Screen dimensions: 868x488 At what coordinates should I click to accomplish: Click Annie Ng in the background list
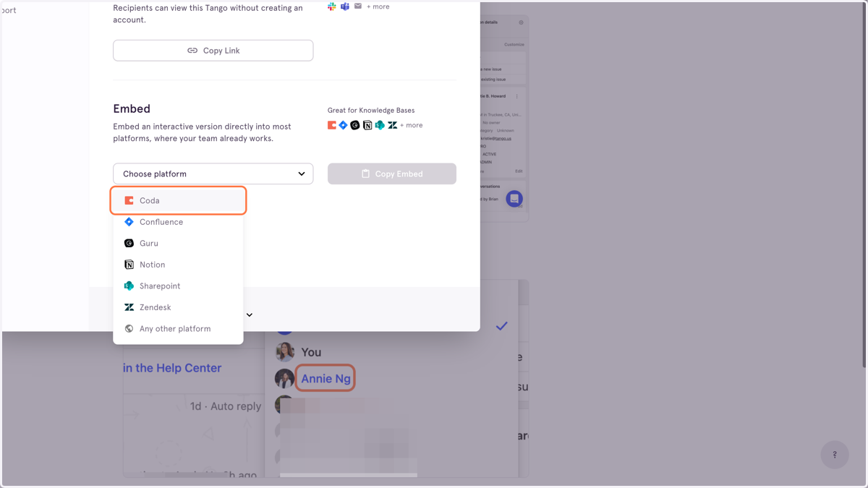326,378
